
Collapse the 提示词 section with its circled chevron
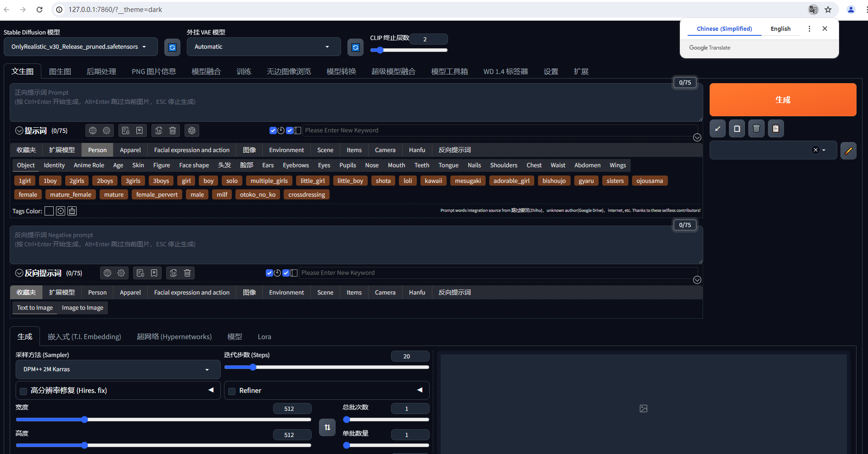tap(19, 131)
